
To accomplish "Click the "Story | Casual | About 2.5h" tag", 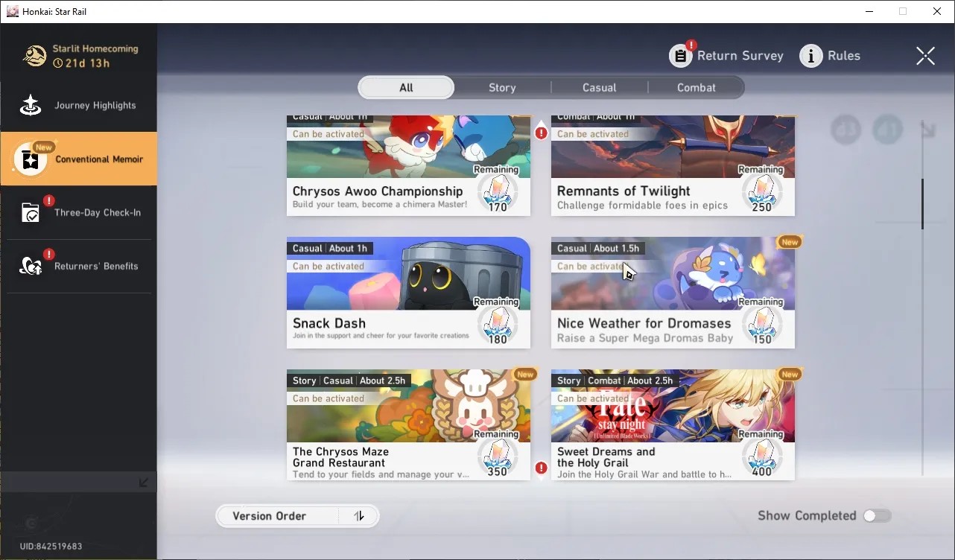I will pyautogui.click(x=349, y=381).
